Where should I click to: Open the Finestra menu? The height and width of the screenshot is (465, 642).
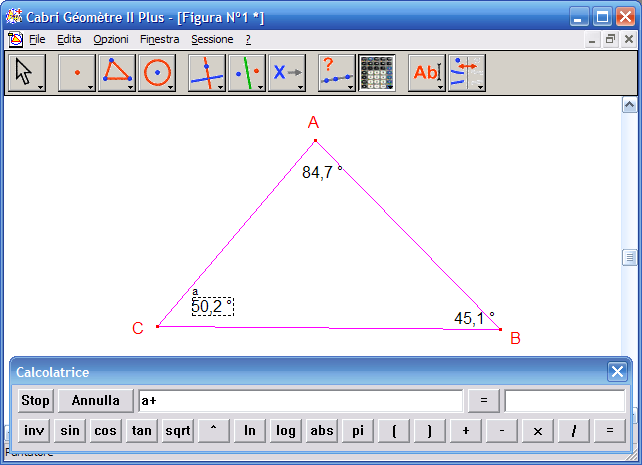tap(160, 39)
